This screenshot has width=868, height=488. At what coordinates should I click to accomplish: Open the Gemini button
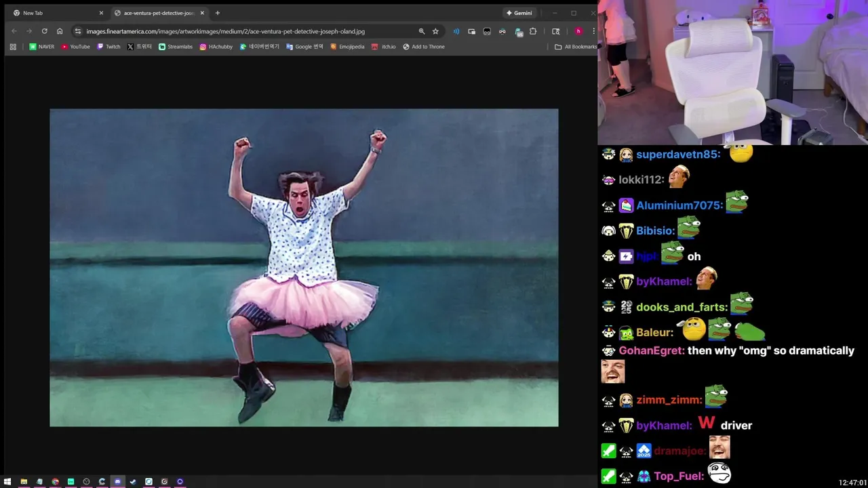point(519,13)
